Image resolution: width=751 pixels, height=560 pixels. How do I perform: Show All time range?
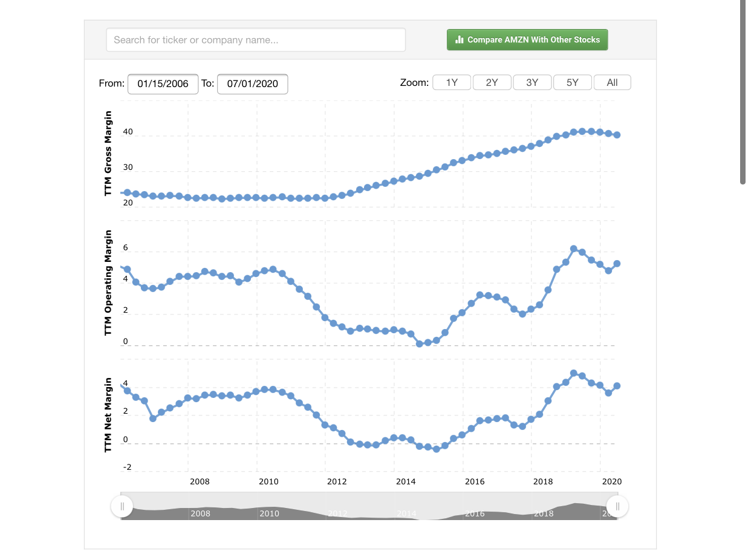tap(612, 83)
